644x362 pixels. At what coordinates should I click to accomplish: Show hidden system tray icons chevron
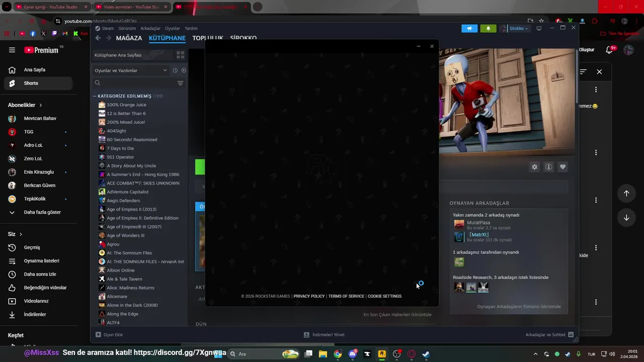(535, 354)
